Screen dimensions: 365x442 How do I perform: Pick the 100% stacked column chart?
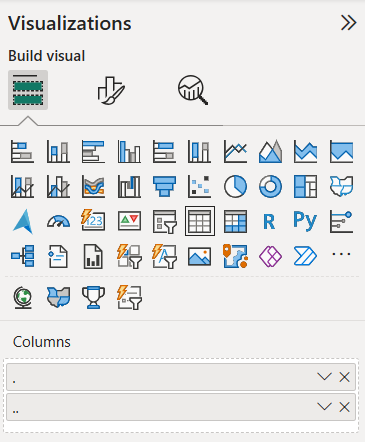tap(200, 152)
